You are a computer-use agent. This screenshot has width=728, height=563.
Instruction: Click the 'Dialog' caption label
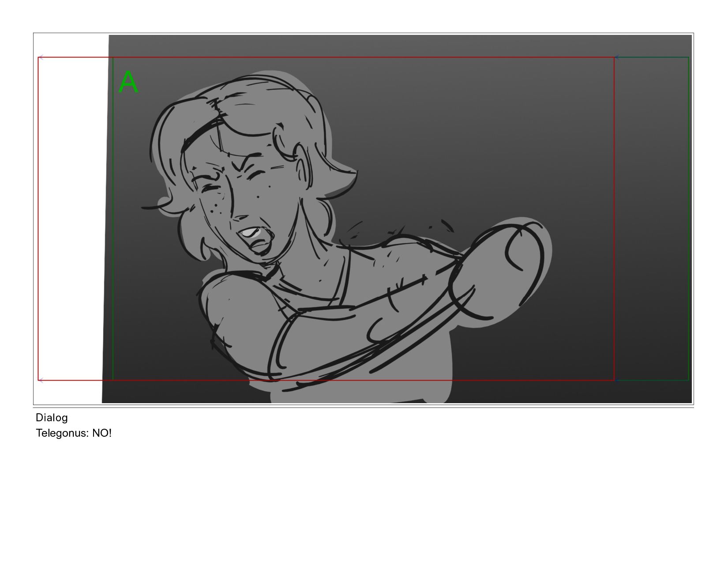coord(52,418)
